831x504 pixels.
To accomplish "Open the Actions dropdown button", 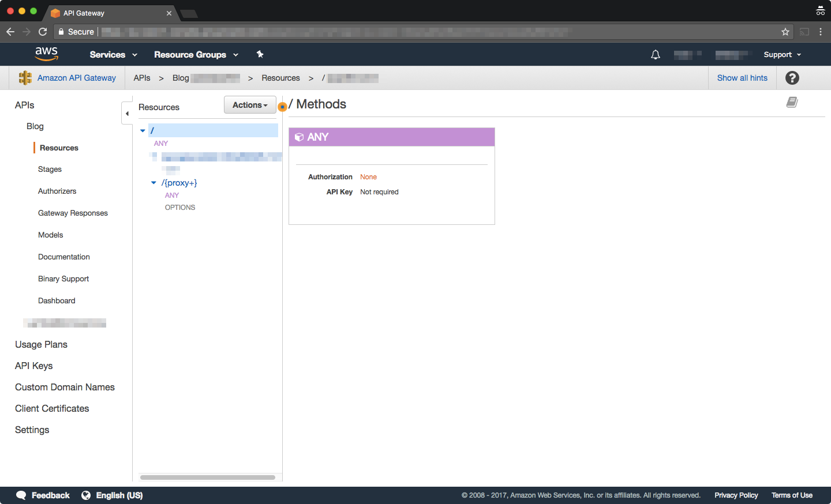I will coord(250,105).
